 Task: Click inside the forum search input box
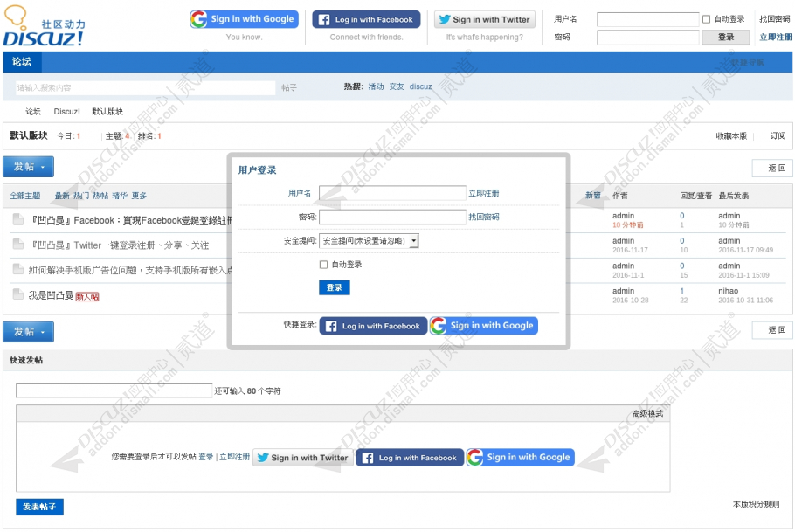point(140,87)
